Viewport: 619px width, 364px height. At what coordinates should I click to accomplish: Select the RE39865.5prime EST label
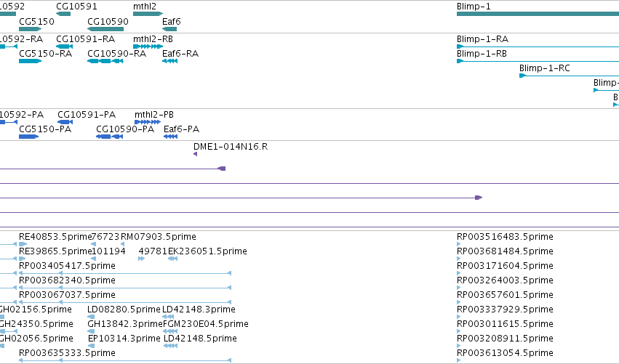[55, 251]
